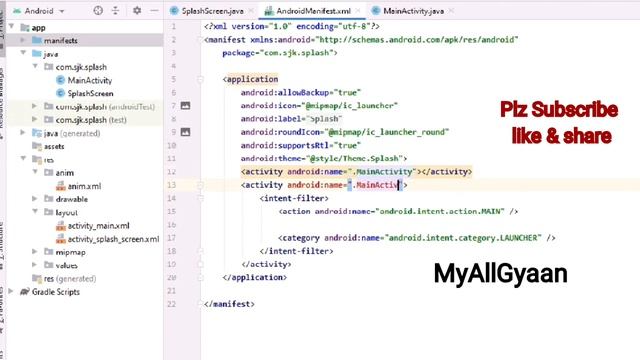
Task: Collapse the anim folder arrow
Action: 35,172
